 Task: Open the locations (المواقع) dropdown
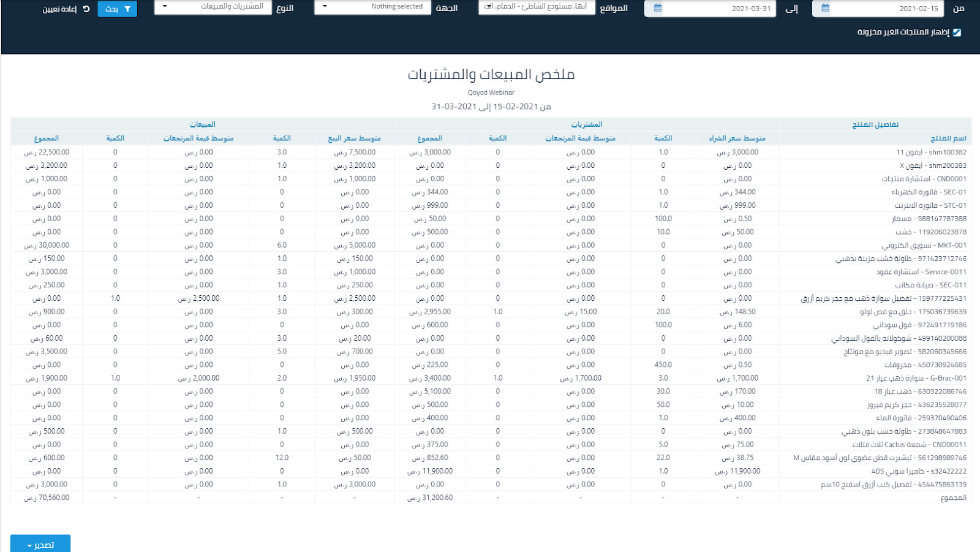click(537, 7)
